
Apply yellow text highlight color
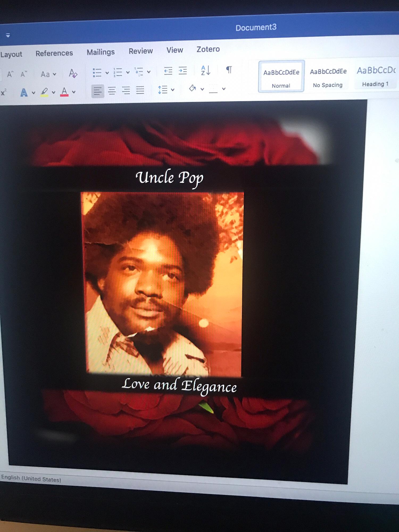tap(44, 92)
